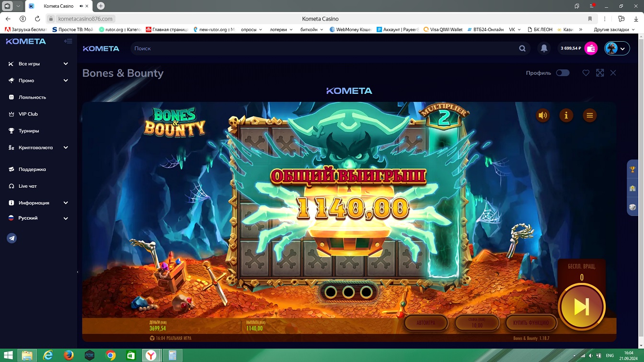Image resolution: width=644 pixels, height=362 pixels.
Task: Expand the Все игры menu
Action: click(38, 64)
